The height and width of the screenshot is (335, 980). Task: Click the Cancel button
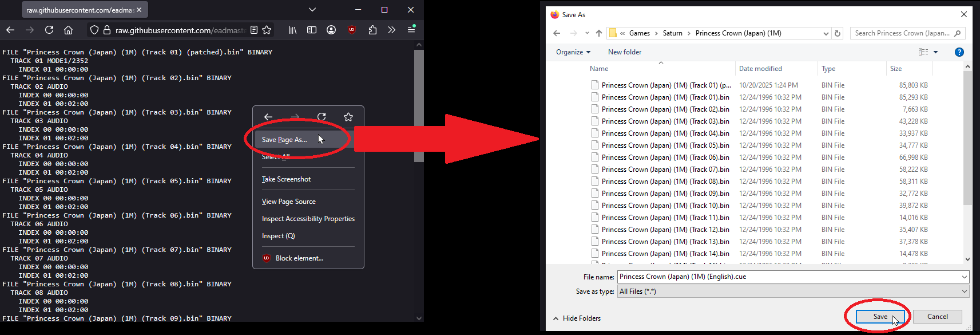pos(937,317)
